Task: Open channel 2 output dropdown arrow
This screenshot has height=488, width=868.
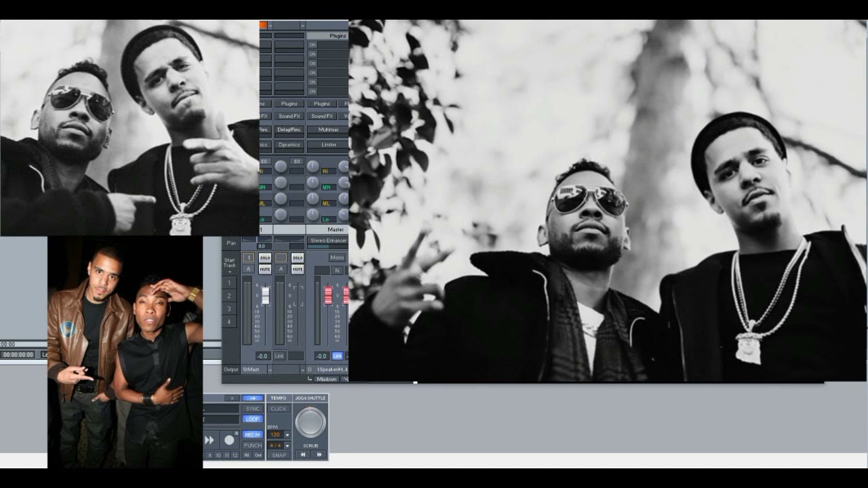Action: [303, 370]
